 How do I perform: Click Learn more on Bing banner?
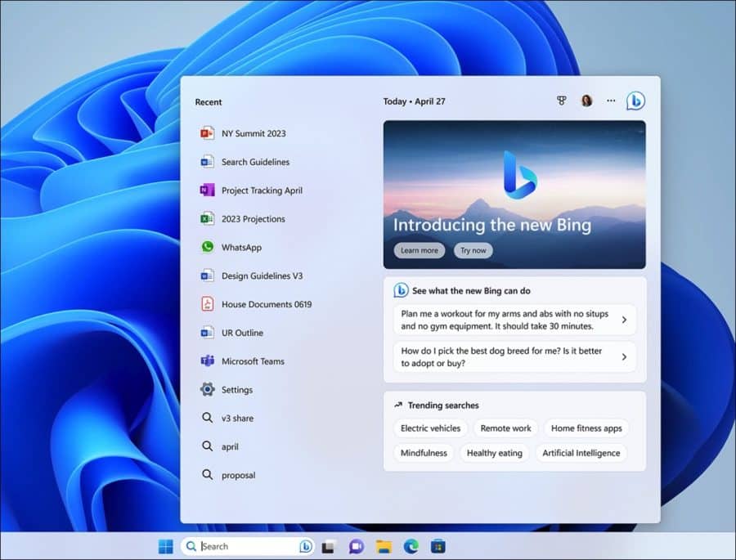coord(420,250)
